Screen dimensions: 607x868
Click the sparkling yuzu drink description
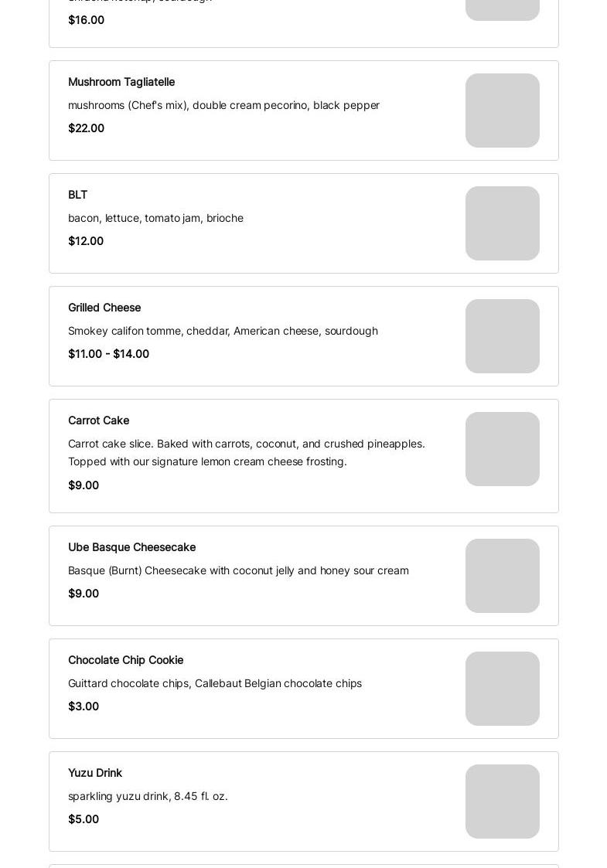(x=148, y=796)
